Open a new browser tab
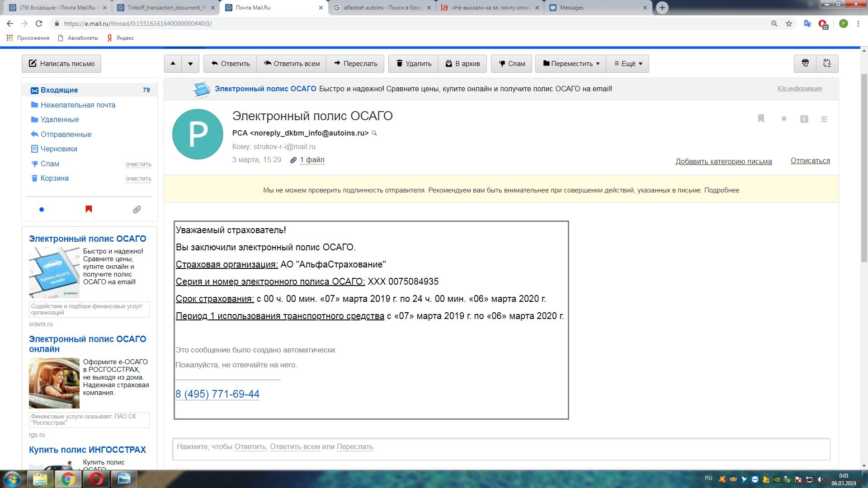Image resolution: width=868 pixels, height=488 pixels. tap(662, 8)
